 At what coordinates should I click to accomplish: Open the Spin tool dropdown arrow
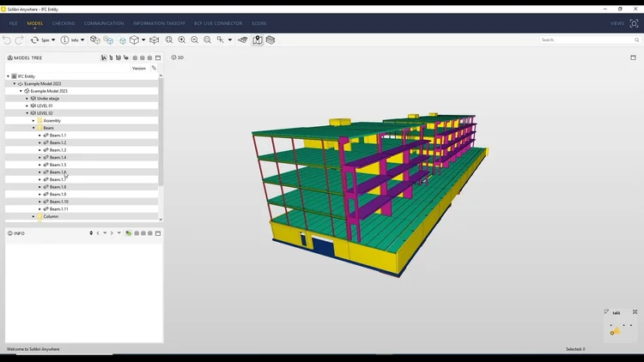(x=53, y=39)
